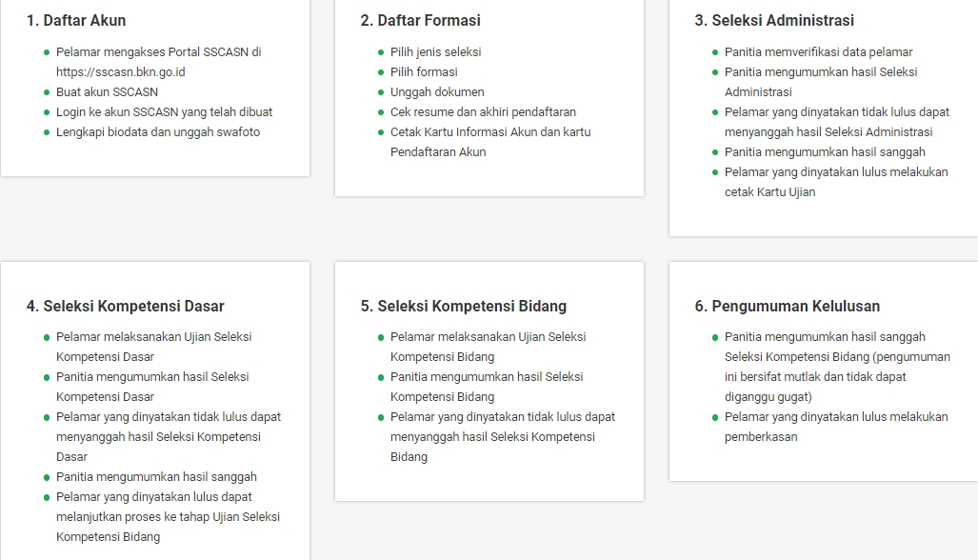Click 'Cek resume dan akhiri pendaftaran'
The image size is (978, 560).
click(483, 112)
